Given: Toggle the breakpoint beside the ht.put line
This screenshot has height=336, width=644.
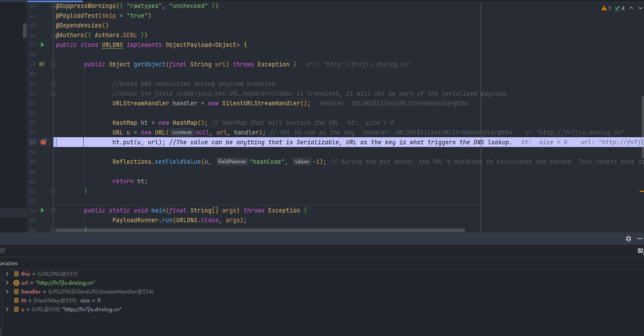Looking at the screenshot, I should point(43,142).
